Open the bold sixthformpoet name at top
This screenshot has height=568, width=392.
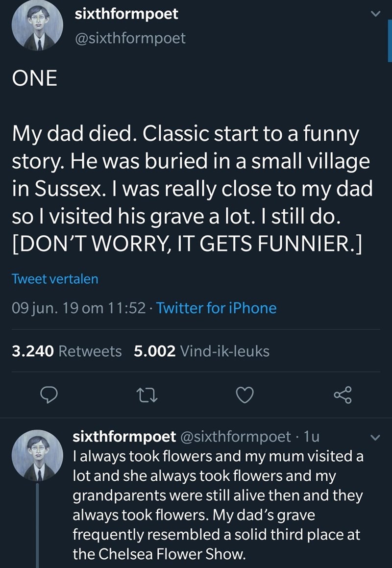pyautogui.click(x=126, y=14)
